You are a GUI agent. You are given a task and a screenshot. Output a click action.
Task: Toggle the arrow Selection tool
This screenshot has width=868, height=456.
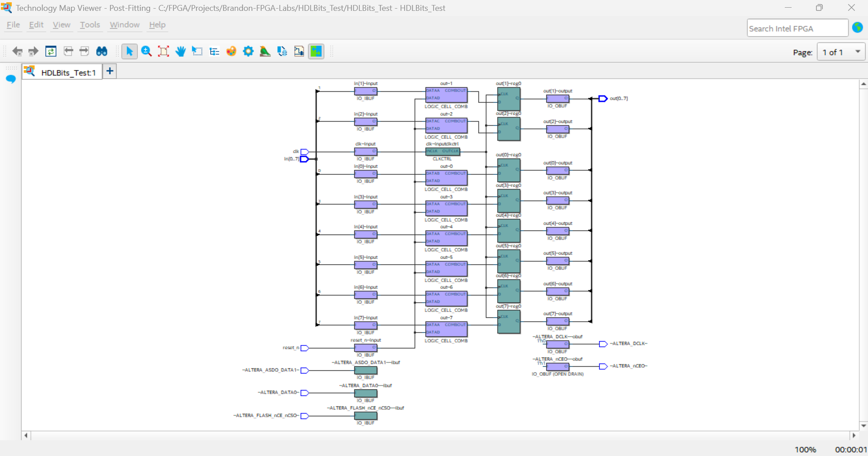click(129, 52)
